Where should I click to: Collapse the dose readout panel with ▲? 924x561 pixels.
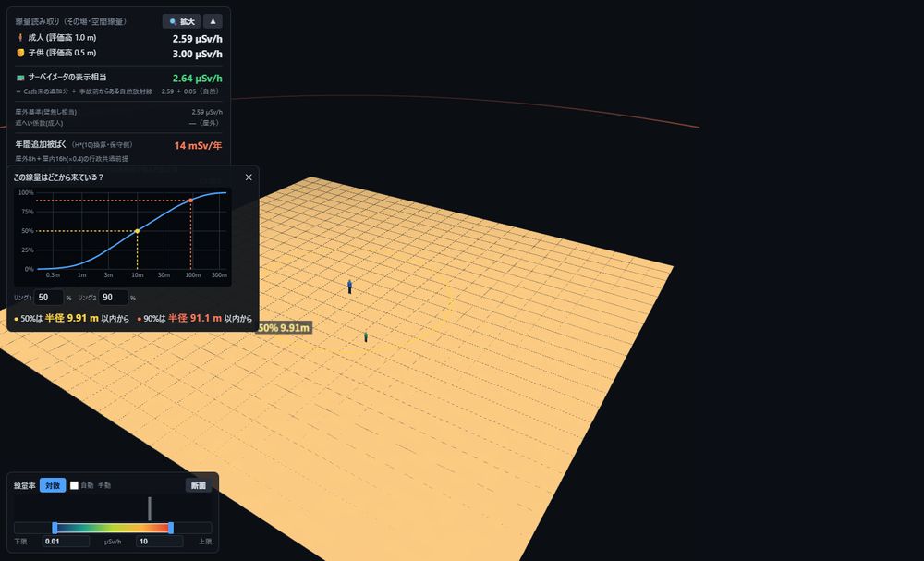(213, 21)
